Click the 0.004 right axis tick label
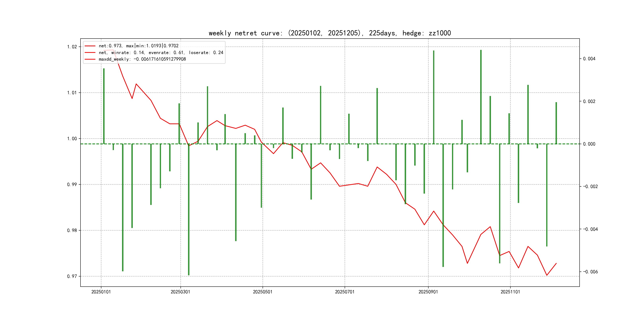644x322 pixels. click(x=589, y=59)
